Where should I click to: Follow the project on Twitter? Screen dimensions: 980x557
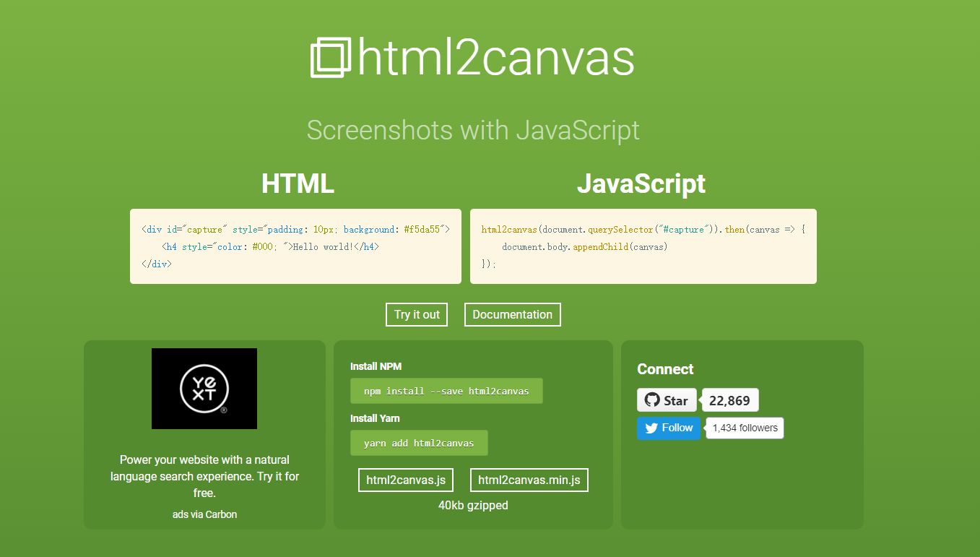click(x=668, y=428)
